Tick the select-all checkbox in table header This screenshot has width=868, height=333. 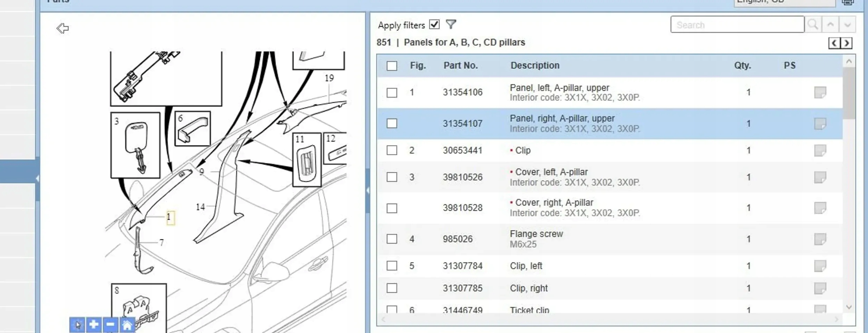392,66
